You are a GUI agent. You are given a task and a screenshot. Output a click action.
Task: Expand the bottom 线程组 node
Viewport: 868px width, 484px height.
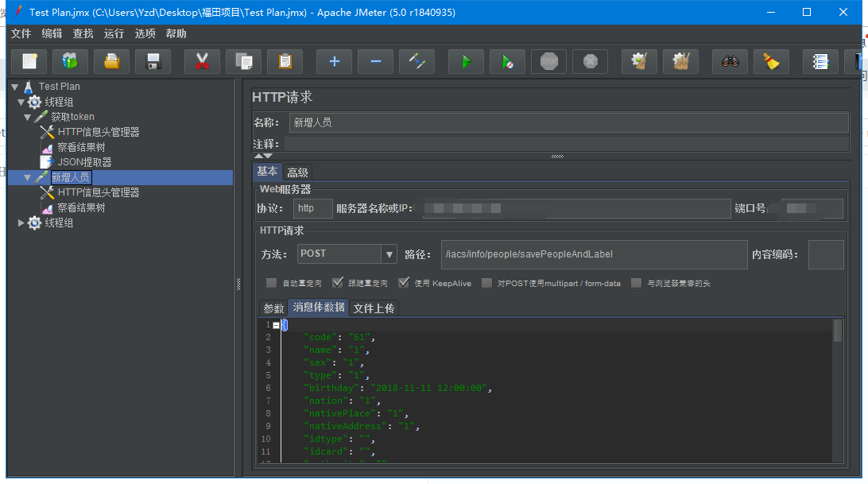pos(21,223)
